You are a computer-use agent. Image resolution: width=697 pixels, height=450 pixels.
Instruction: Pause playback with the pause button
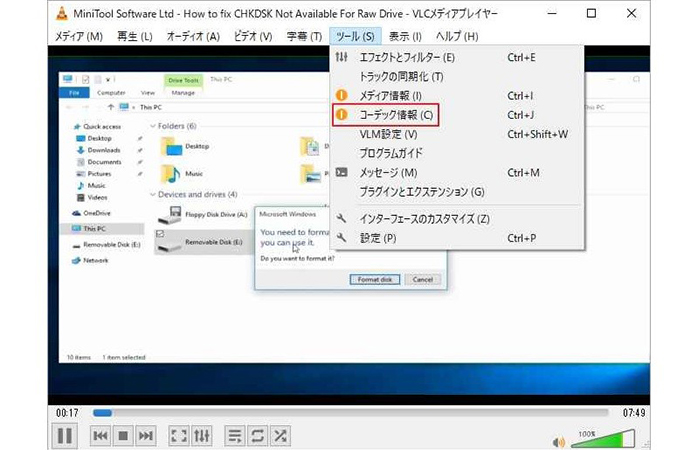point(64,436)
